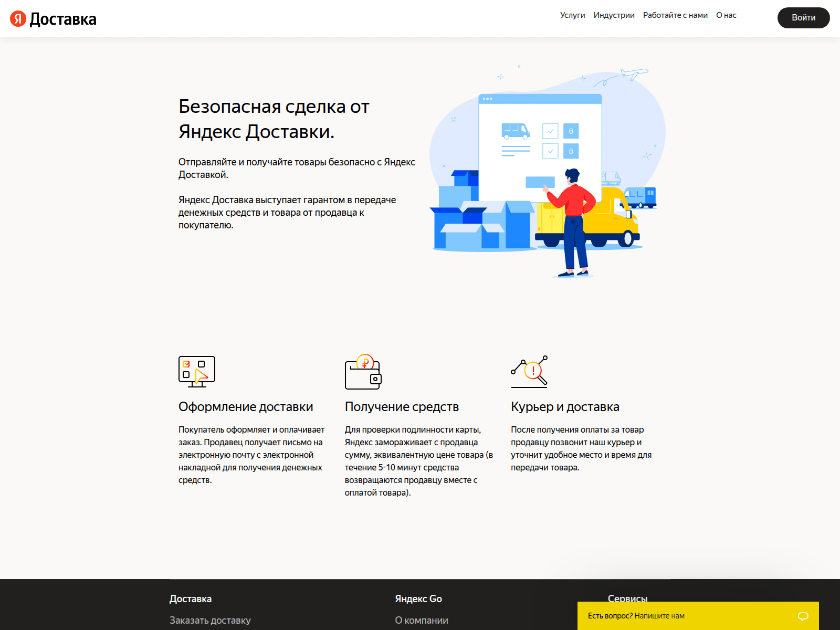Open the Индустрии menu
The width and height of the screenshot is (840, 630).
click(614, 15)
